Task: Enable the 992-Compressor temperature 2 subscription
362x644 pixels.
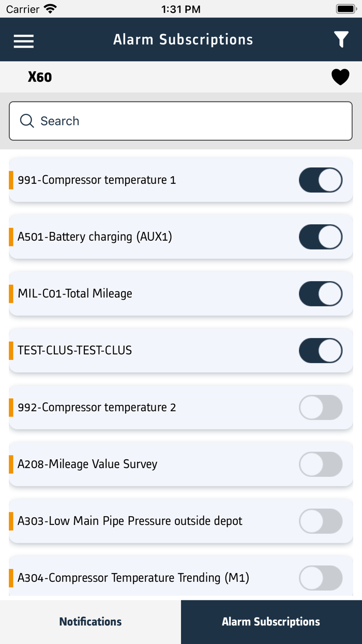Action: [320, 407]
